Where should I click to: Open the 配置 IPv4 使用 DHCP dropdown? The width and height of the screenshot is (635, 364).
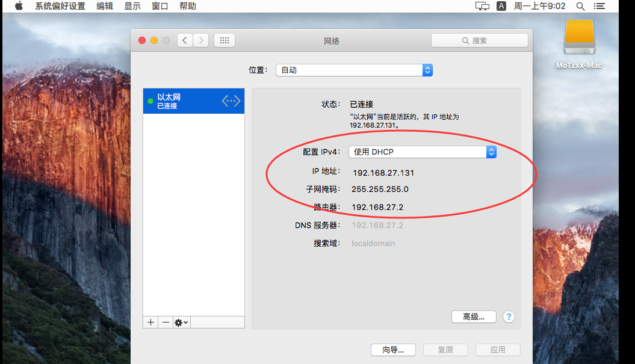coord(423,152)
